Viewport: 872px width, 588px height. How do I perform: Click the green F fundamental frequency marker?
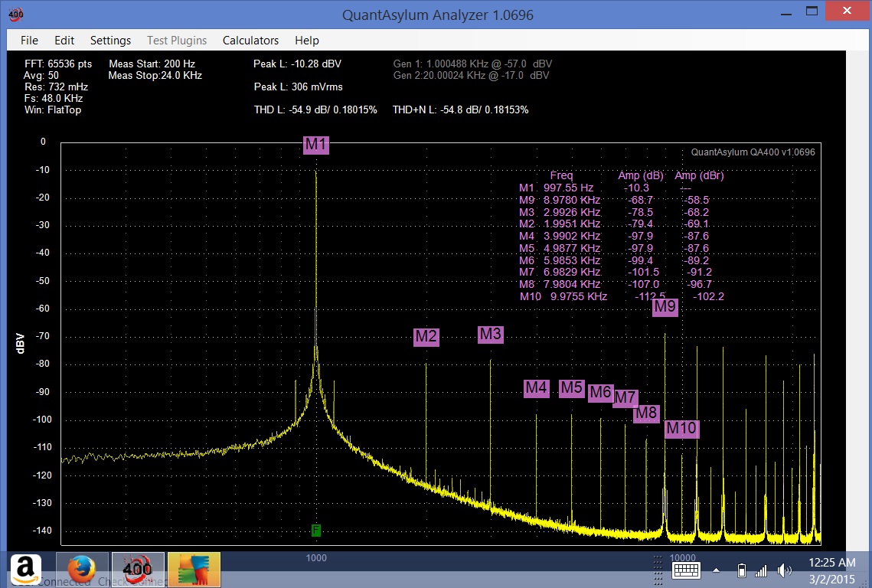pyautogui.click(x=316, y=530)
